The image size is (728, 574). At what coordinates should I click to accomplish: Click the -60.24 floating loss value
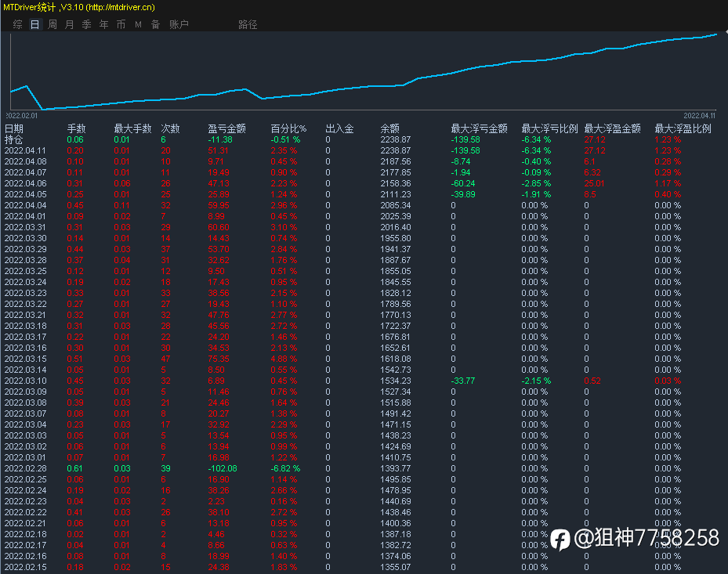click(x=463, y=183)
